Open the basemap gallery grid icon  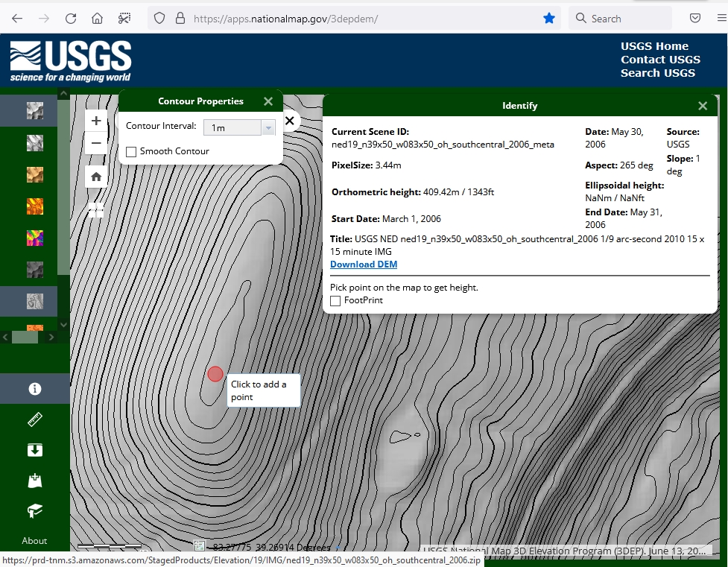pyautogui.click(x=96, y=210)
